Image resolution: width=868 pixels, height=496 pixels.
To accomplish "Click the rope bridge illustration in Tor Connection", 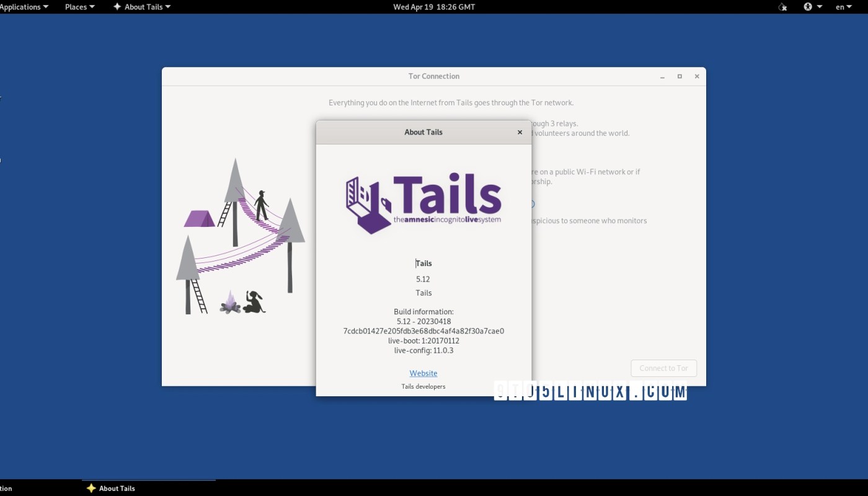I will click(241, 236).
